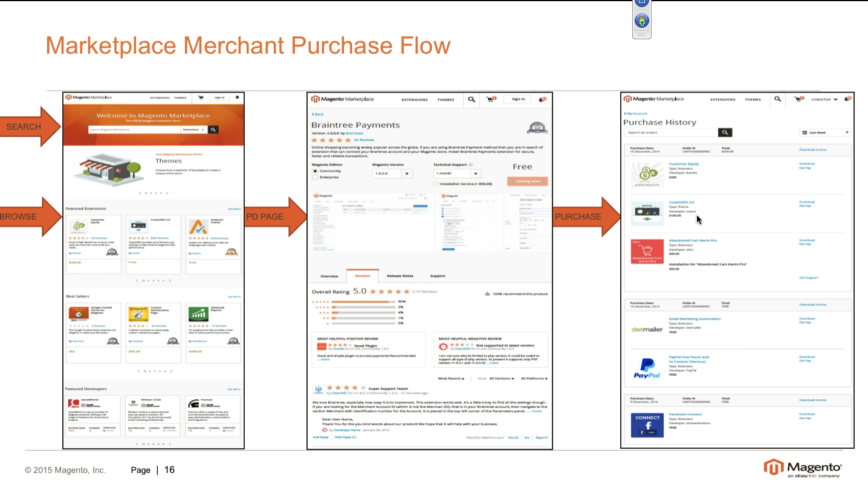The height and width of the screenshot is (488, 868).
Task: Open the CHRISTOF account dropdown
Action: 824,99
